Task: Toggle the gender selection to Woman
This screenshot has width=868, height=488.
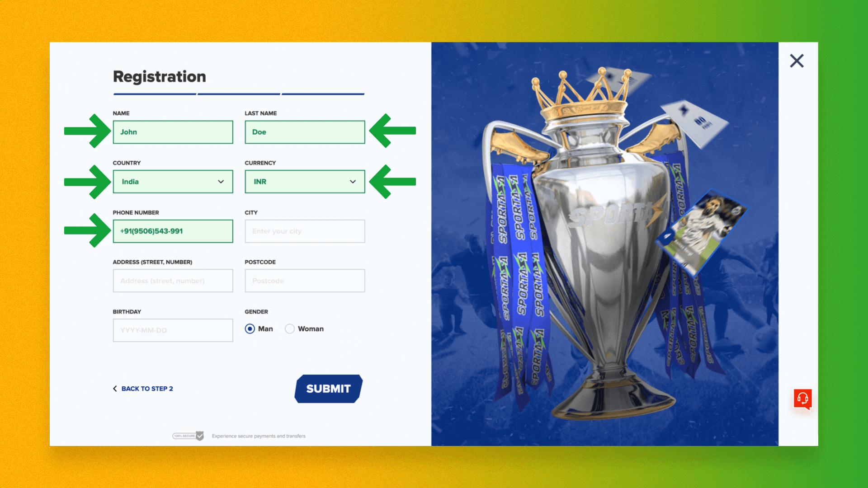Action: tap(289, 328)
